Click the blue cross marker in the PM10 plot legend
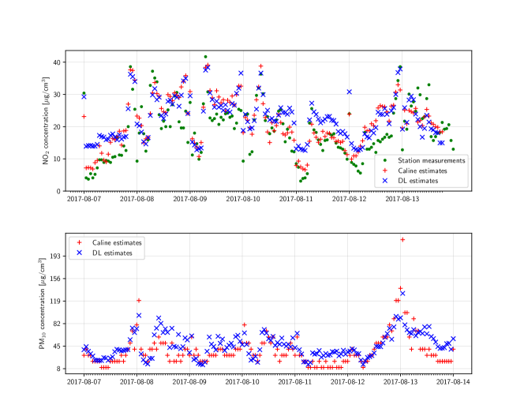 pos(79,253)
